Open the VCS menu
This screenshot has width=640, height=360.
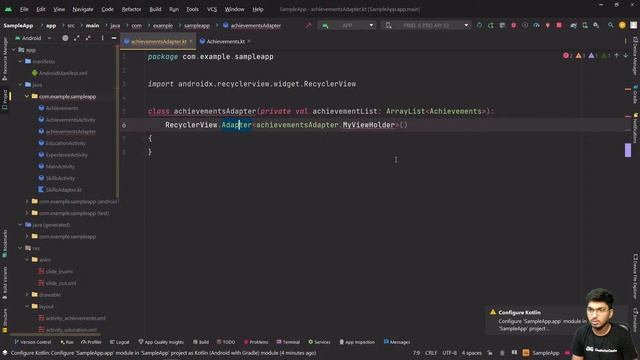pyautogui.click(x=212, y=9)
